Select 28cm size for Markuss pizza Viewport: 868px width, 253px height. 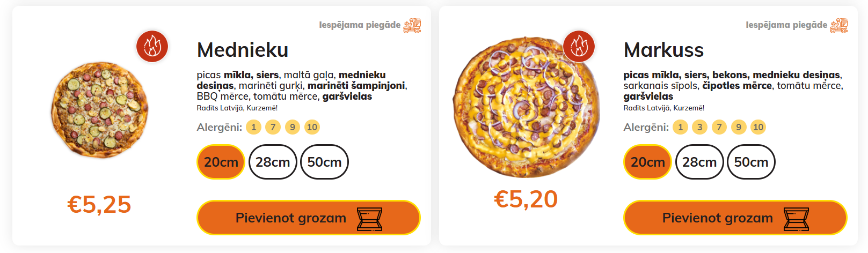[699, 162]
